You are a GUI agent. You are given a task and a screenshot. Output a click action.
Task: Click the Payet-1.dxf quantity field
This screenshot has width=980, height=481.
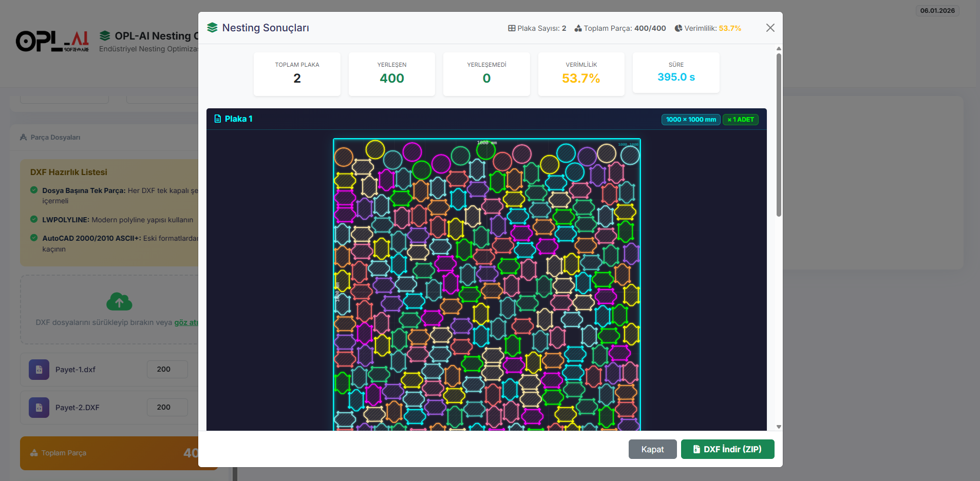167,369
